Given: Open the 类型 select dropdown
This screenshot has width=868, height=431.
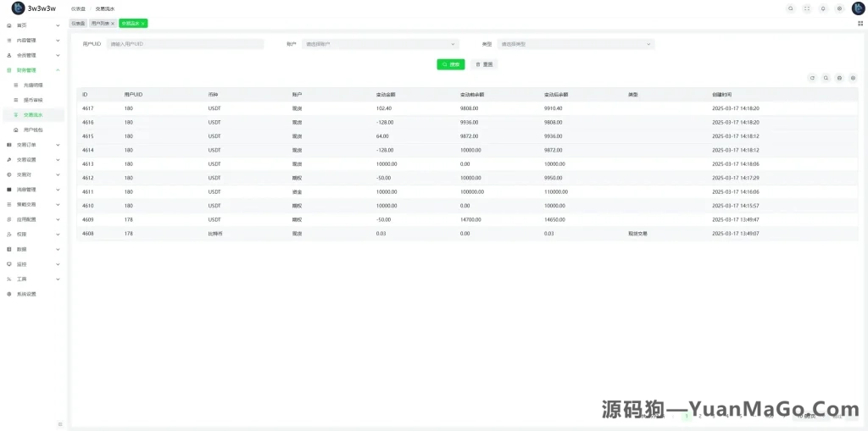Looking at the screenshot, I should tap(576, 44).
